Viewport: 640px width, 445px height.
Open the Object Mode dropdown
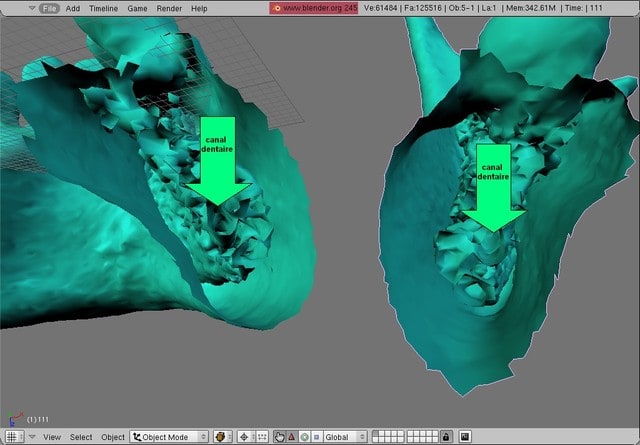click(x=169, y=437)
